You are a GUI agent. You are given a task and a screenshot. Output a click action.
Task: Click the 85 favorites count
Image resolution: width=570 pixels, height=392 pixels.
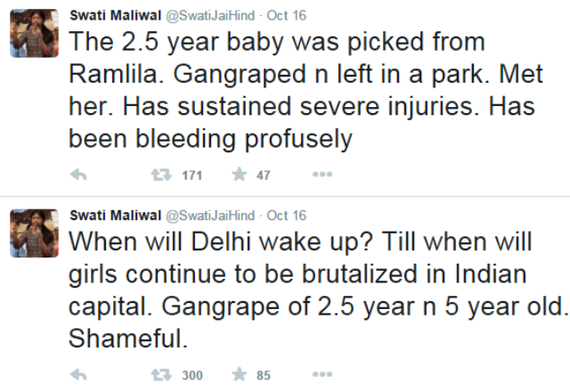click(x=264, y=375)
